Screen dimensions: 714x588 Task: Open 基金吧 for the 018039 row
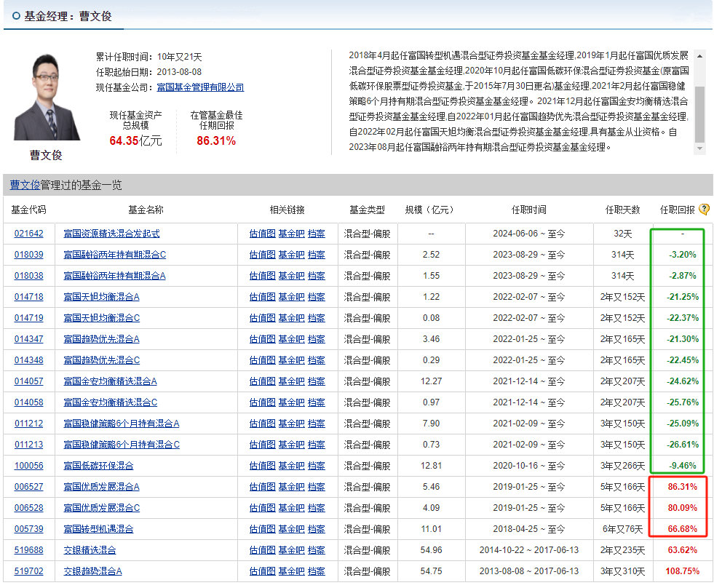click(x=291, y=255)
